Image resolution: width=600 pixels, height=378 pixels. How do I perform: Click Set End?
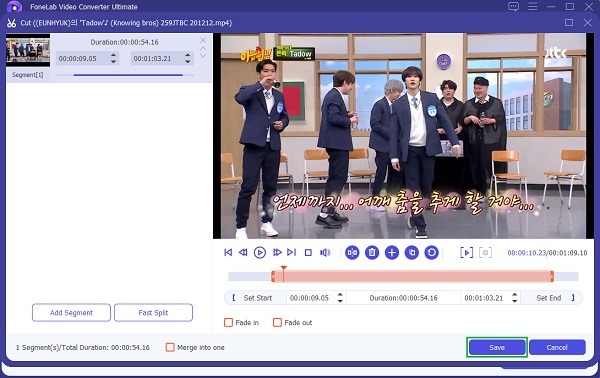pos(552,298)
